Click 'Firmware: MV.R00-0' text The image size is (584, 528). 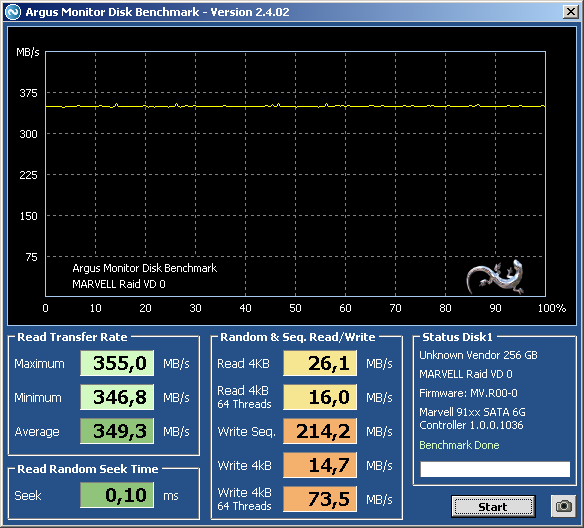pos(468,393)
